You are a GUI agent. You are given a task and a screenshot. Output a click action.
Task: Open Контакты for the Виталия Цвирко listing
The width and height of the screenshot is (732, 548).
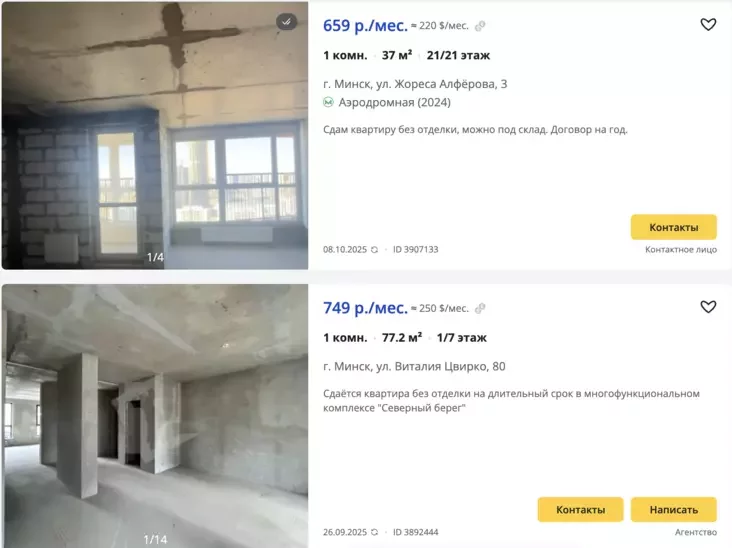580,510
